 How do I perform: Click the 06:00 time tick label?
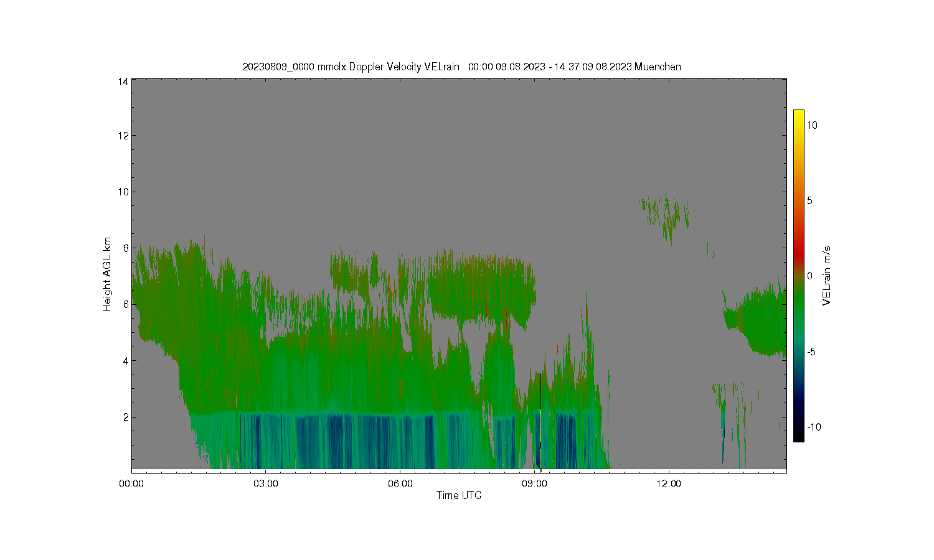coord(400,483)
